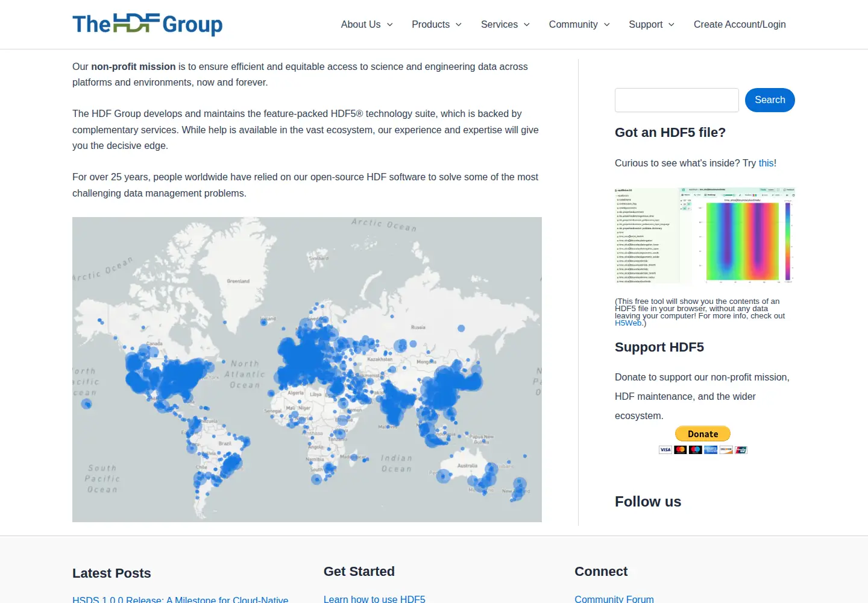Expand the Support chevron arrow
The width and height of the screenshot is (868, 603).
click(x=671, y=25)
